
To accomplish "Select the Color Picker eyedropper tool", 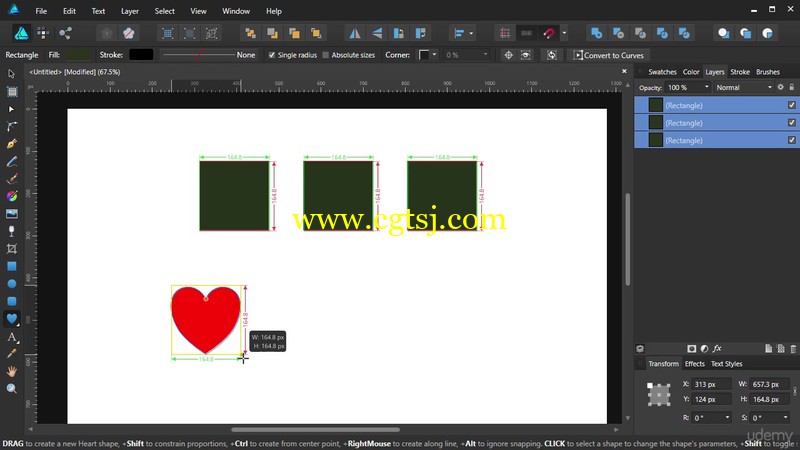I will (11, 354).
